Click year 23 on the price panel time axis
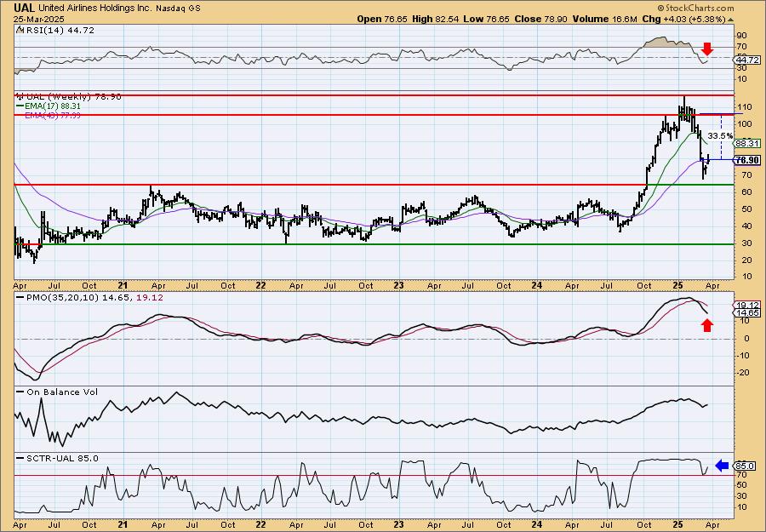Screen dimensions: 766x532 click(399, 285)
